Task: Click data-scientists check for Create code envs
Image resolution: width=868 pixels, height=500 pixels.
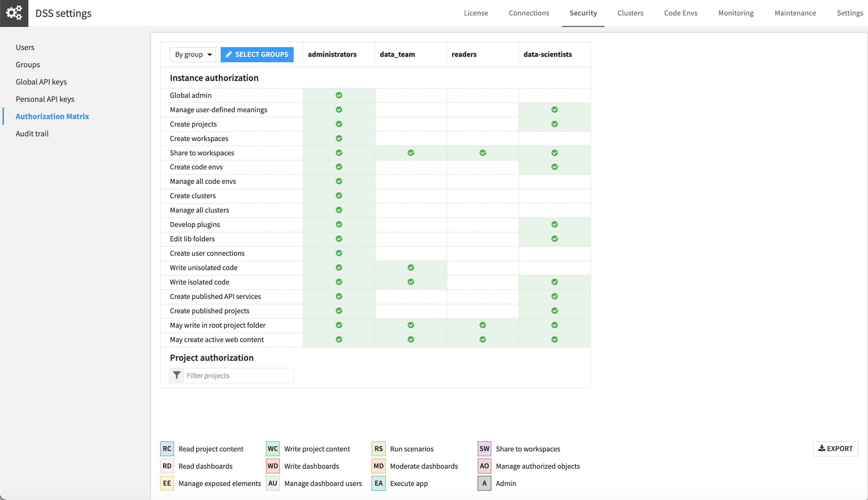Action: tap(555, 167)
